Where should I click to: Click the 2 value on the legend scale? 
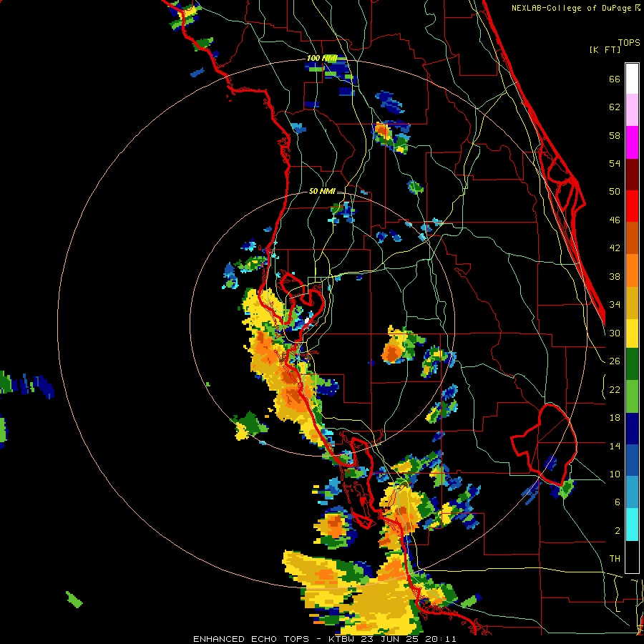618,531
